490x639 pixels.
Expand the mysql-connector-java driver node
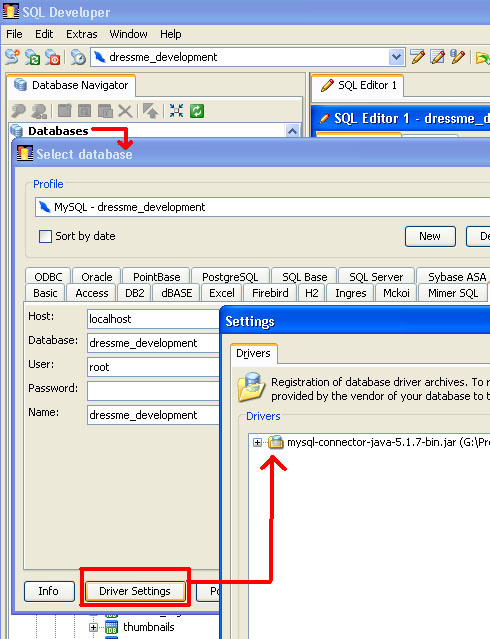(257, 442)
